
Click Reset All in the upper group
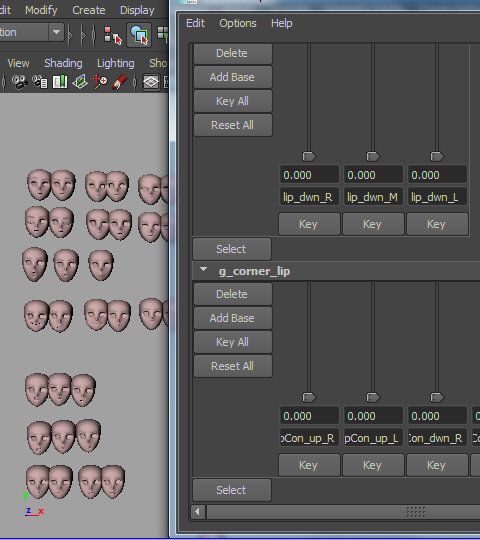(x=233, y=125)
